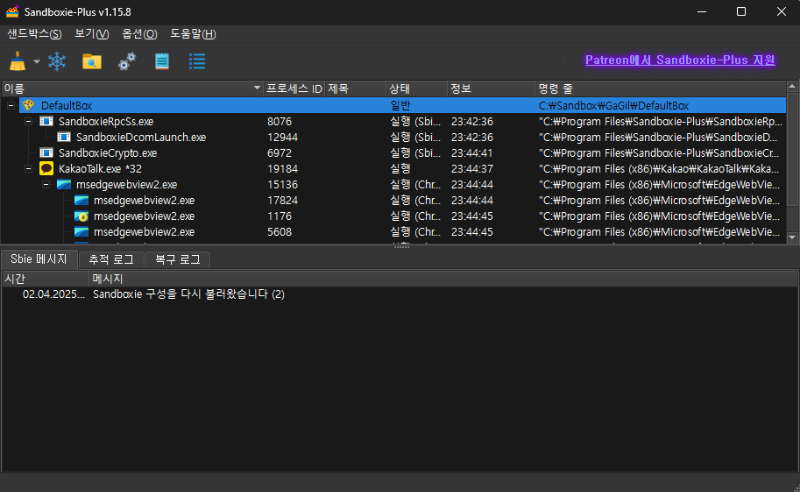Click the icon of msedgewebview2.exe PID 5608
Image resolution: width=800 pixels, height=492 pixels.
(82, 232)
